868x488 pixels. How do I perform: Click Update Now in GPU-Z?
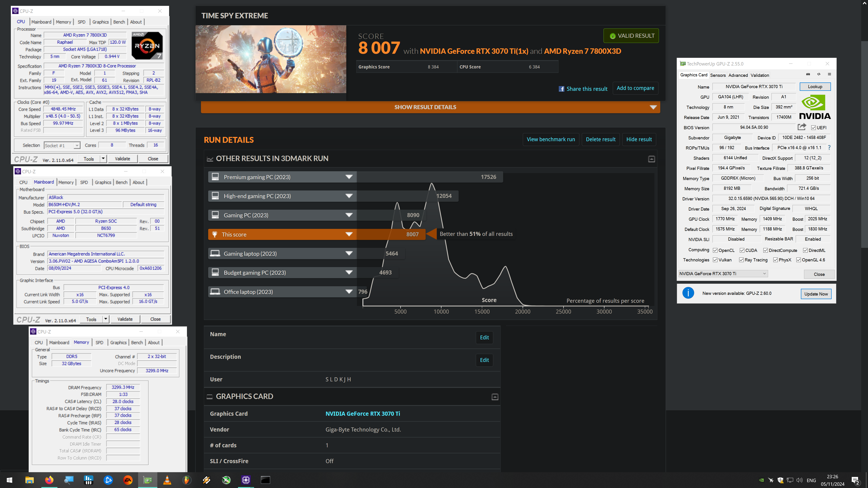pos(816,294)
